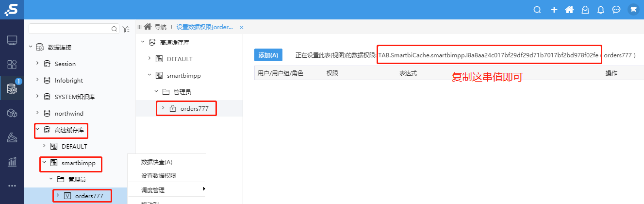This screenshot has width=644, height=204.
Task: Expand DEFAULT in the permission tab tree
Action: point(149,59)
